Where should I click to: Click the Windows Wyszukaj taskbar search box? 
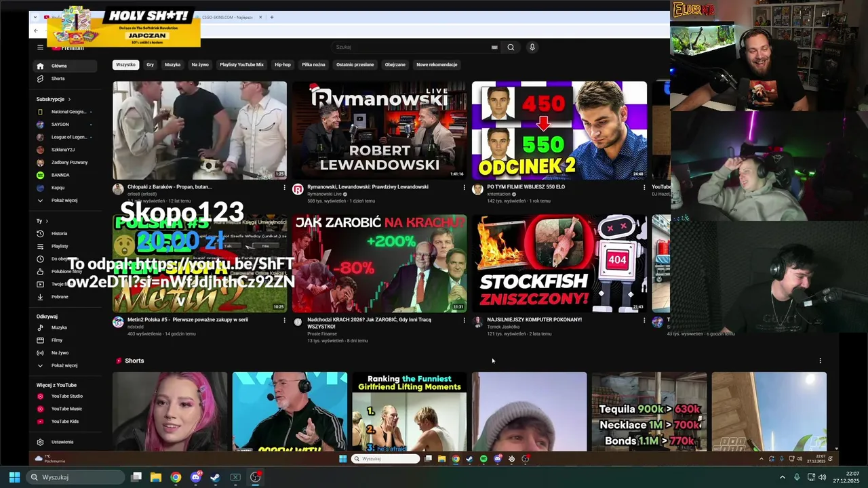[76, 477]
